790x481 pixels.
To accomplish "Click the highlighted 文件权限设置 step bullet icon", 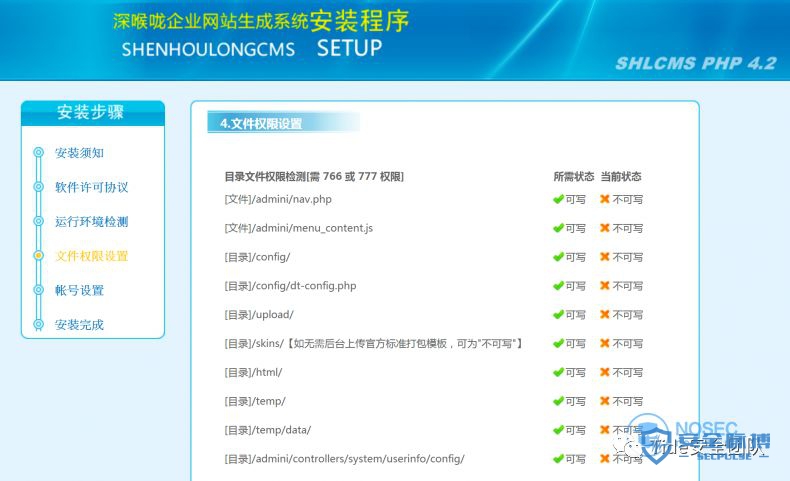I will (38, 255).
